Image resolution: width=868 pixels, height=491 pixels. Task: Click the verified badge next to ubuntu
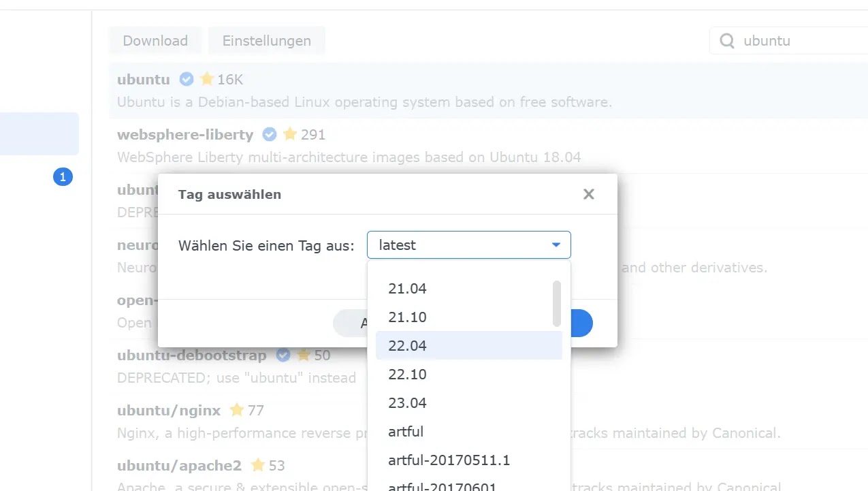point(187,79)
